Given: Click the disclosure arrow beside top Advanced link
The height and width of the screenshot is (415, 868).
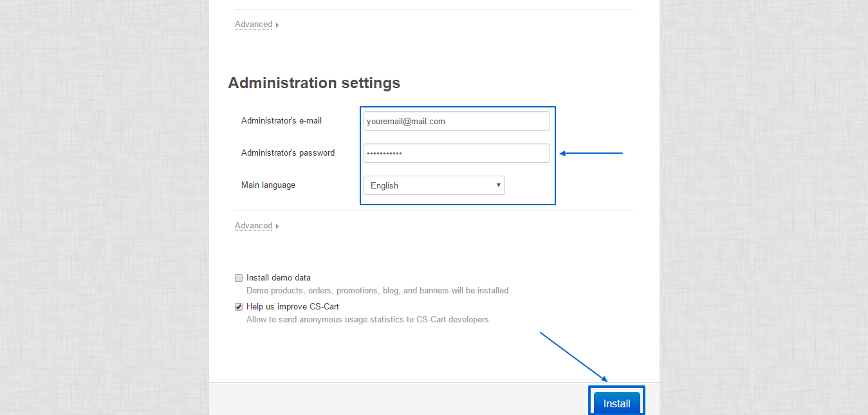Looking at the screenshot, I should click(277, 24).
